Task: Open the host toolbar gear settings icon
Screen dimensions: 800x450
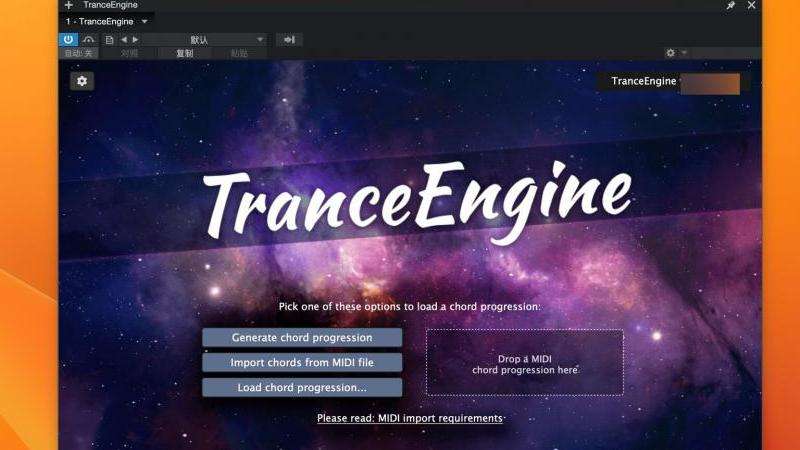Action: [x=670, y=53]
